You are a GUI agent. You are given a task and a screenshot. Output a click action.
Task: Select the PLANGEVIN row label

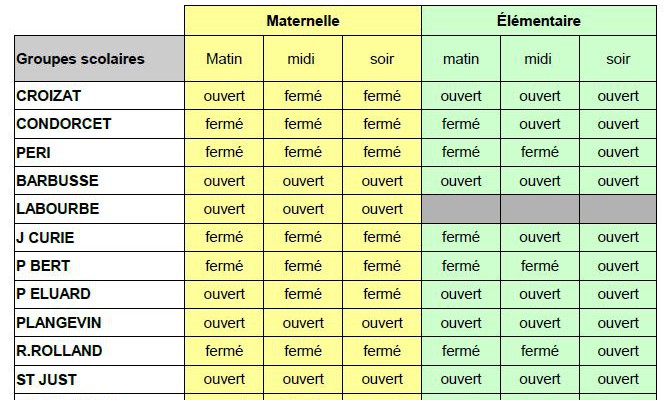click(x=99, y=322)
